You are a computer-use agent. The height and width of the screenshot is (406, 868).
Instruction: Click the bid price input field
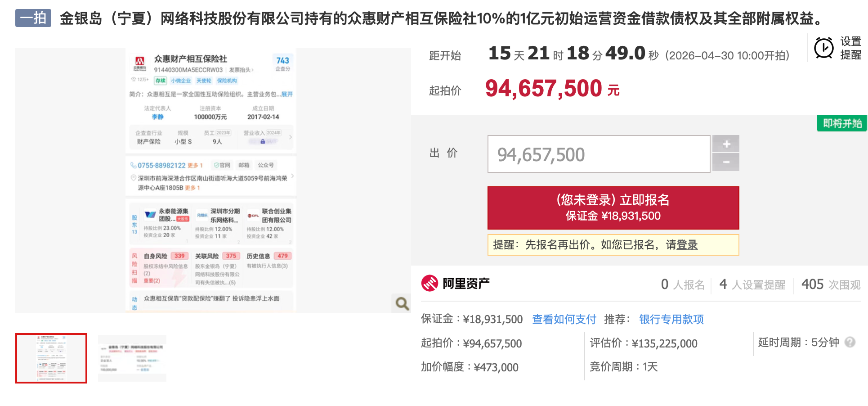[x=599, y=154]
